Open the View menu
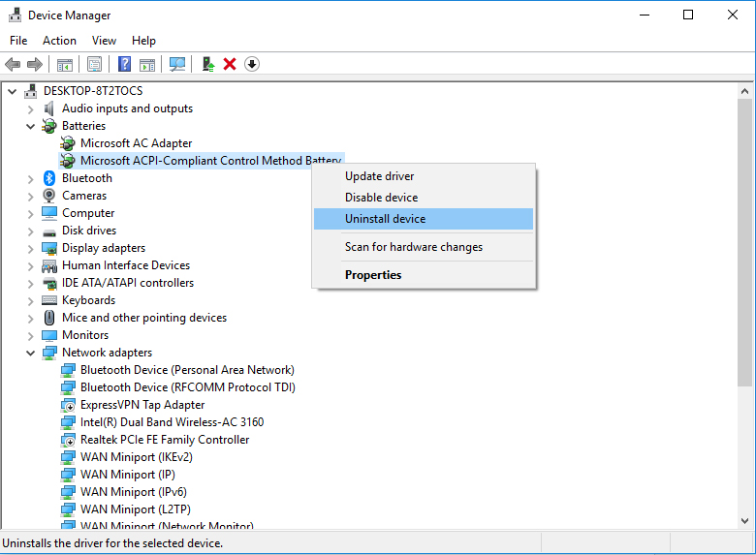The width and height of the screenshot is (756, 555). click(x=104, y=41)
